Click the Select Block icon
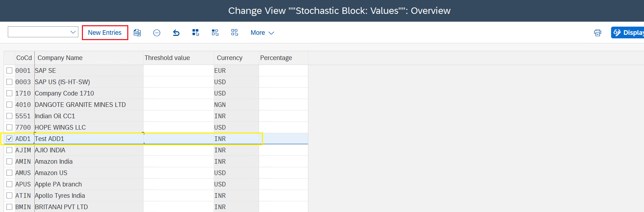644x212 pixels. tap(215, 33)
